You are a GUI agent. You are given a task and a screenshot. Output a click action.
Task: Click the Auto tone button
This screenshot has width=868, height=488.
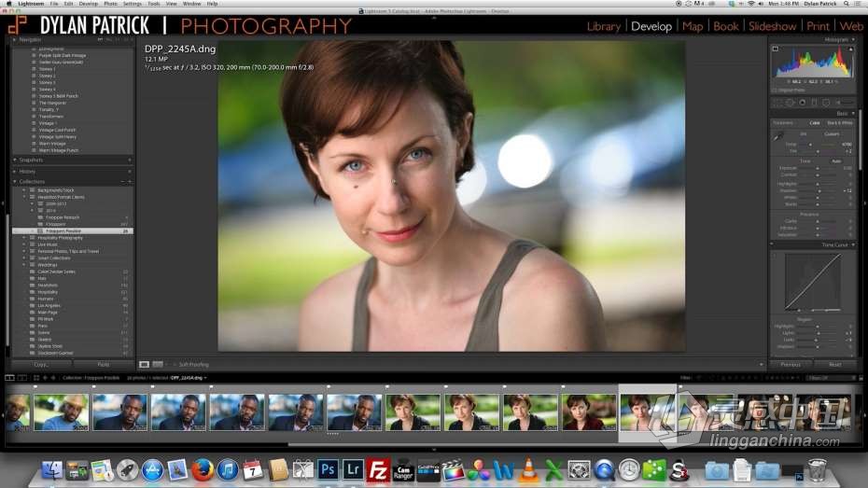click(836, 161)
